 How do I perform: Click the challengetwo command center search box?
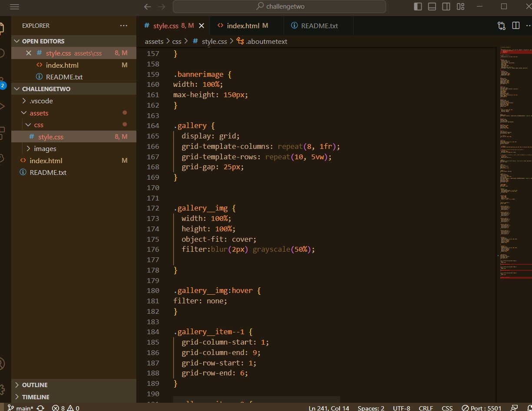click(x=279, y=7)
